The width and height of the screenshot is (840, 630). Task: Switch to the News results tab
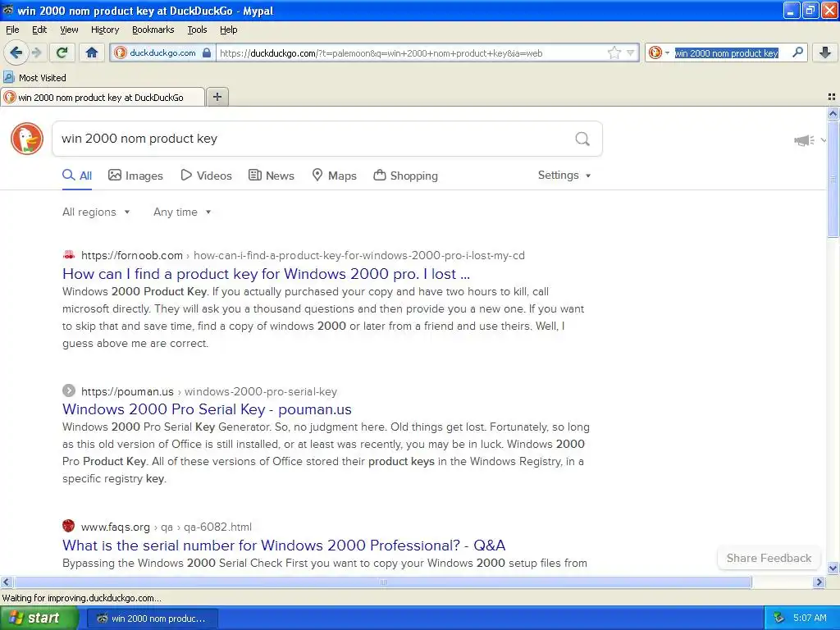pyautogui.click(x=271, y=176)
